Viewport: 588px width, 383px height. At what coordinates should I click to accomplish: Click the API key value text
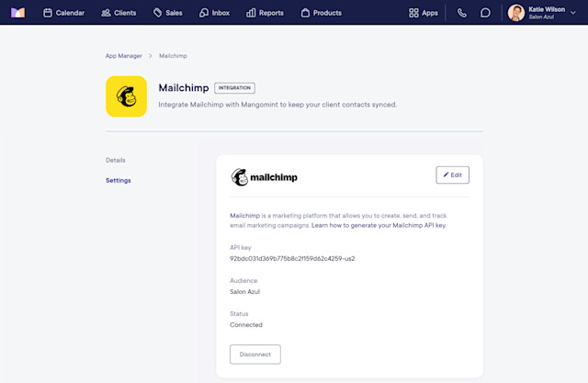click(x=292, y=259)
